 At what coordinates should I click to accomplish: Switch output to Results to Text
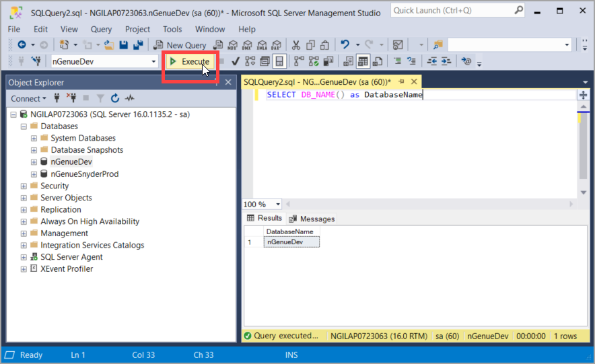[349, 61]
